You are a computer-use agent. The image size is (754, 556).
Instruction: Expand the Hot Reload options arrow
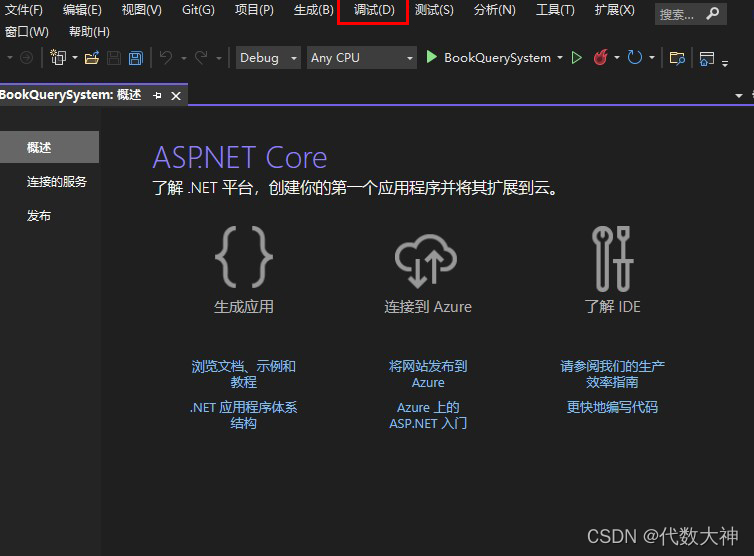(617, 58)
